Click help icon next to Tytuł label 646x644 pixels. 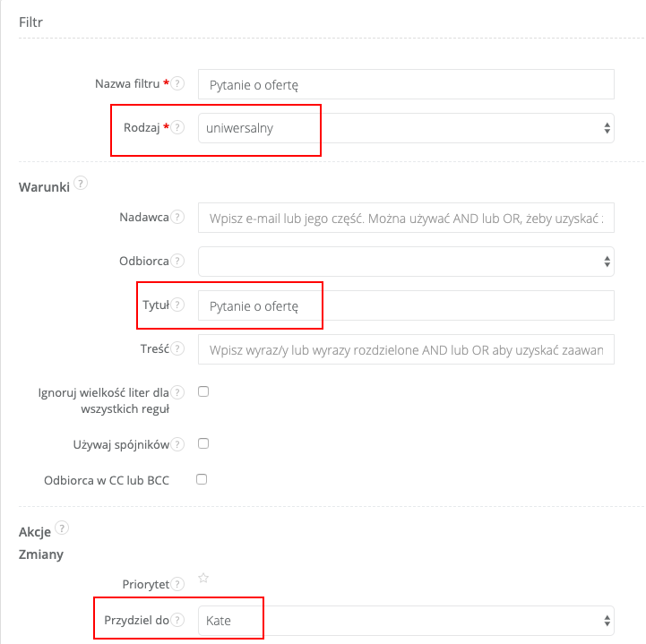click(178, 305)
